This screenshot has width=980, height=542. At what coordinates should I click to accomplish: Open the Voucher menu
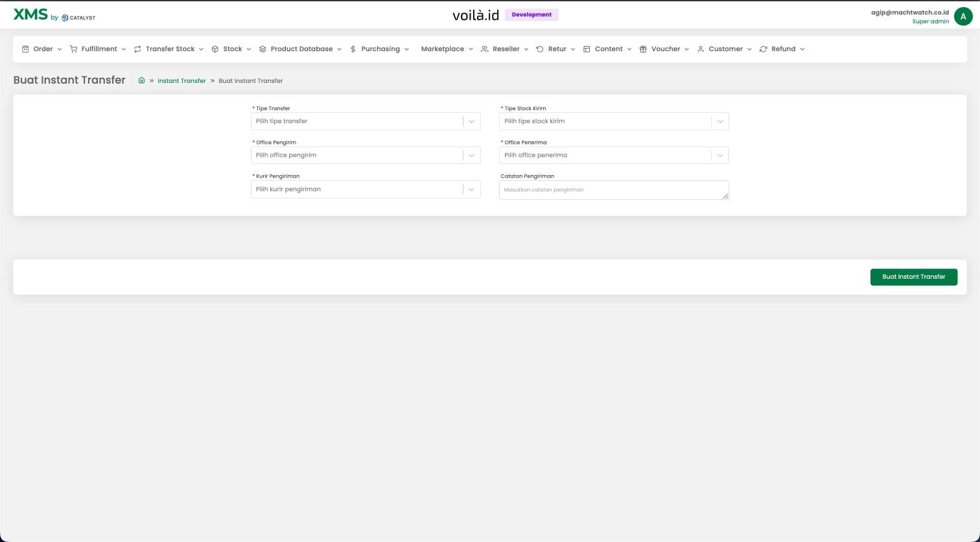664,49
